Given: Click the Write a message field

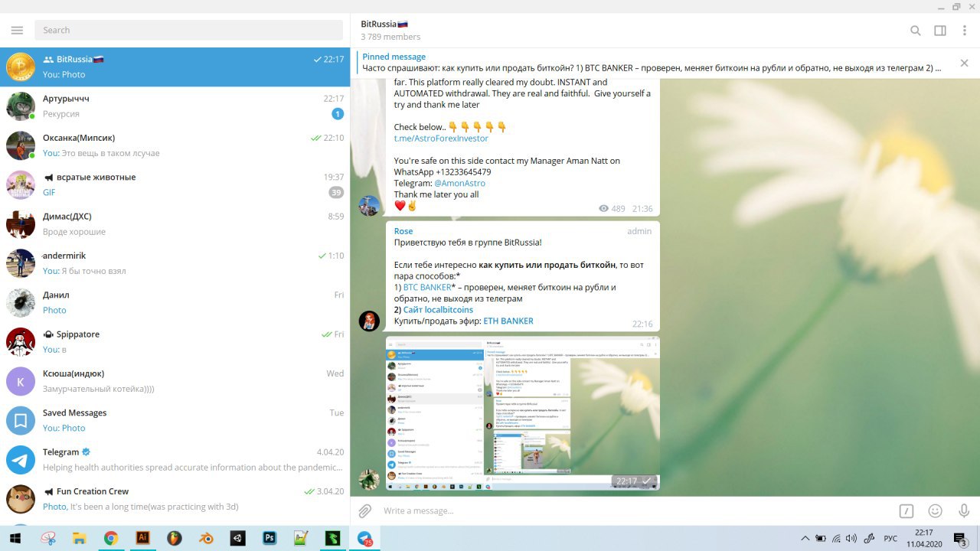Looking at the screenshot, I should (x=635, y=510).
